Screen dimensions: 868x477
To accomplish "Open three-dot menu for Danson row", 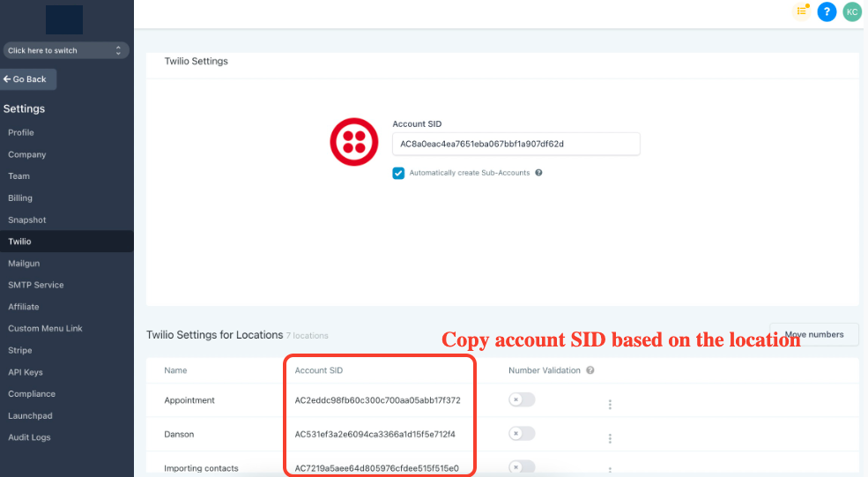I will tap(610, 439).
